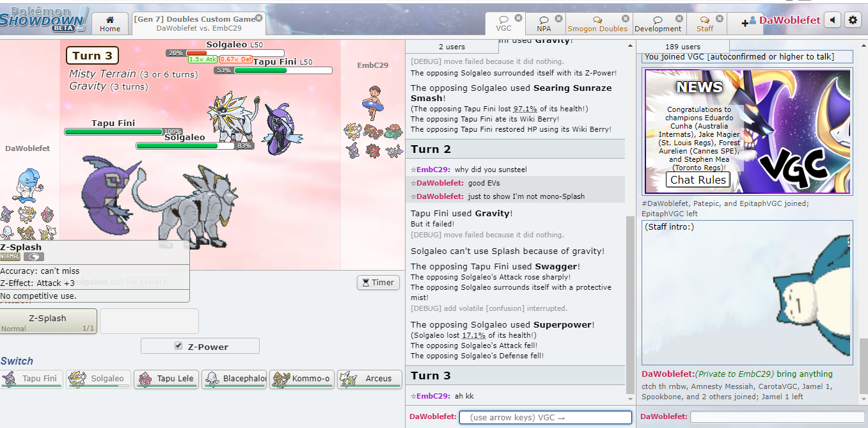
Task: Toggle the Z-Power checkbox
Action: click(x=178, y=346)
